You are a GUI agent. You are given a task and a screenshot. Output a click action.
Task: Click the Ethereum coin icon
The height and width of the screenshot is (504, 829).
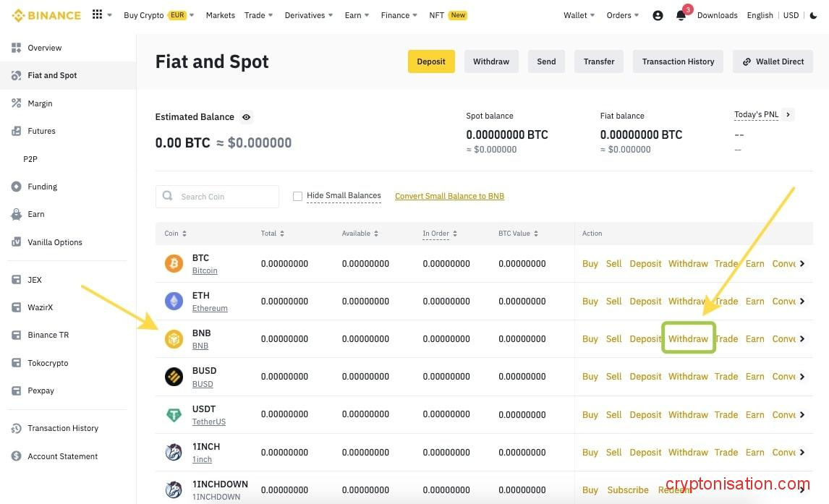(x=174, y=302)
